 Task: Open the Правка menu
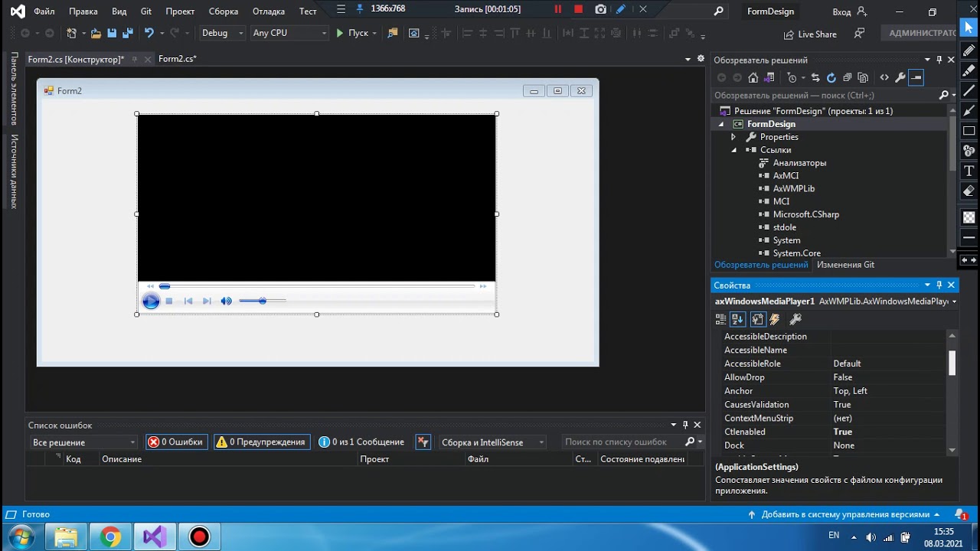click(x=83, y=11)
